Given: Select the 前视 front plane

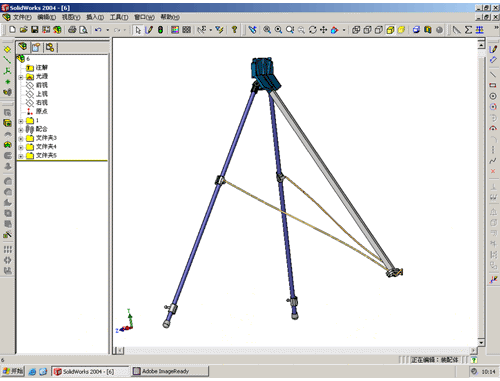Looking at the screenshot, I should coord(42,85).
